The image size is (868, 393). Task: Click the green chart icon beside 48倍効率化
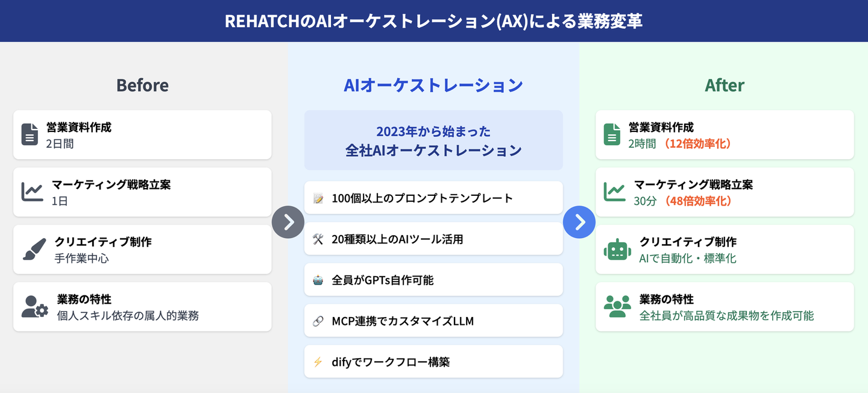(614, 192)
